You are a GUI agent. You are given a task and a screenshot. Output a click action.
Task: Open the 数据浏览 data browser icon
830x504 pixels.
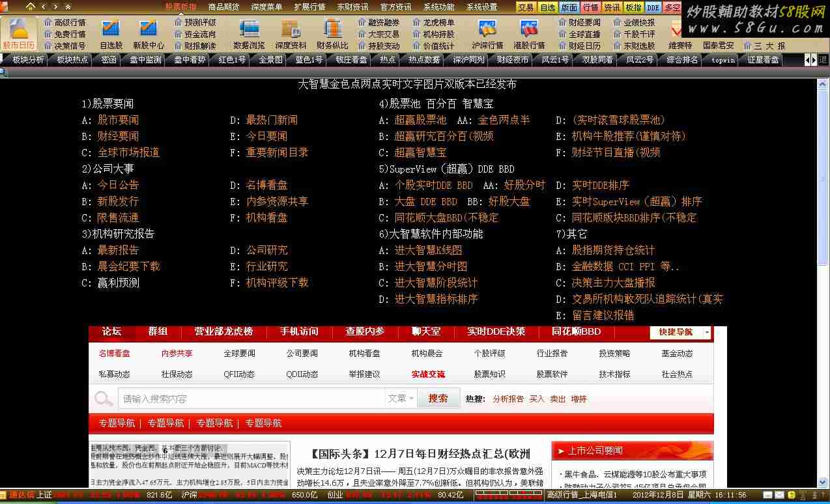point(249,34)
